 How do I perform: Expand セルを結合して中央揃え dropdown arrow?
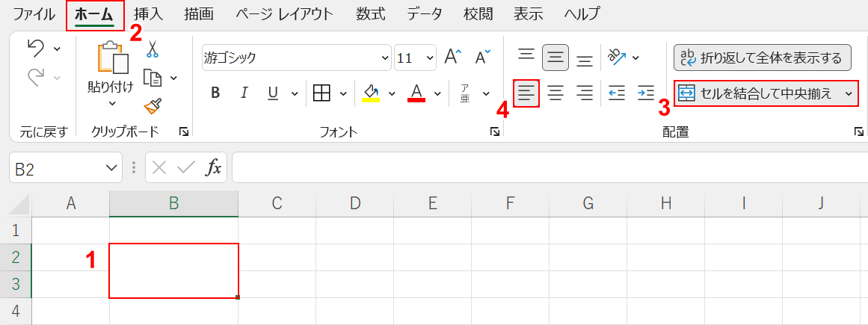849,93
